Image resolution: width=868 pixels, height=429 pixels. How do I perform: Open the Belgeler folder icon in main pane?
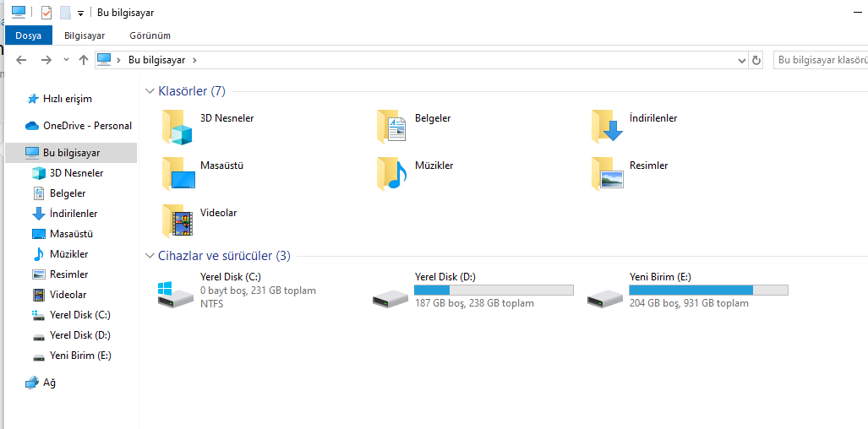click(391, 126)
